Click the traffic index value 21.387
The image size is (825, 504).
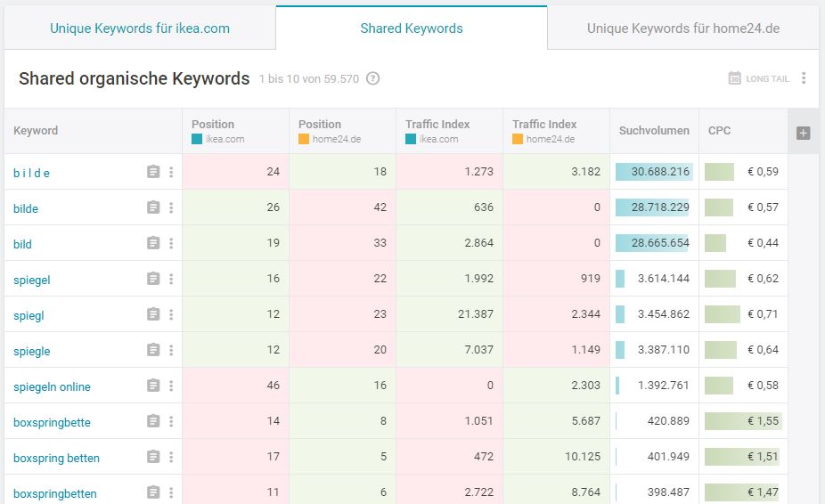click(476, 314)
